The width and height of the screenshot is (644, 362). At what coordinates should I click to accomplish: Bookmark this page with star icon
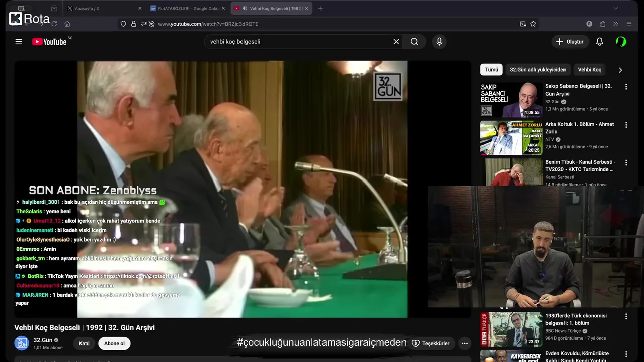pyautogui.click(x=533, y=24)
